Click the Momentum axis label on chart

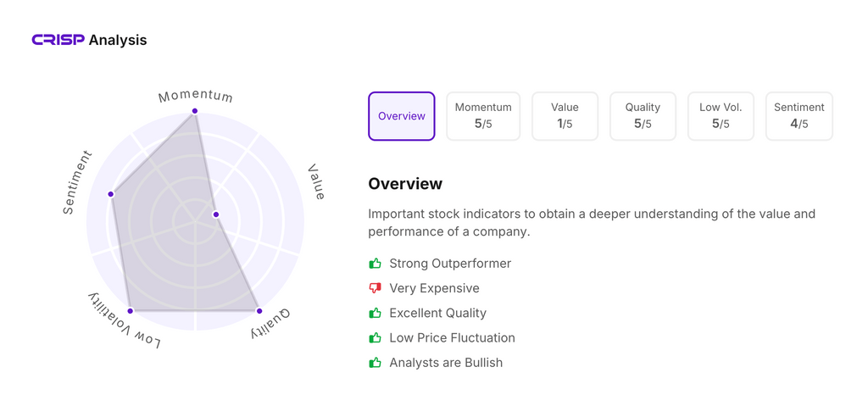[x=196, y=96]
